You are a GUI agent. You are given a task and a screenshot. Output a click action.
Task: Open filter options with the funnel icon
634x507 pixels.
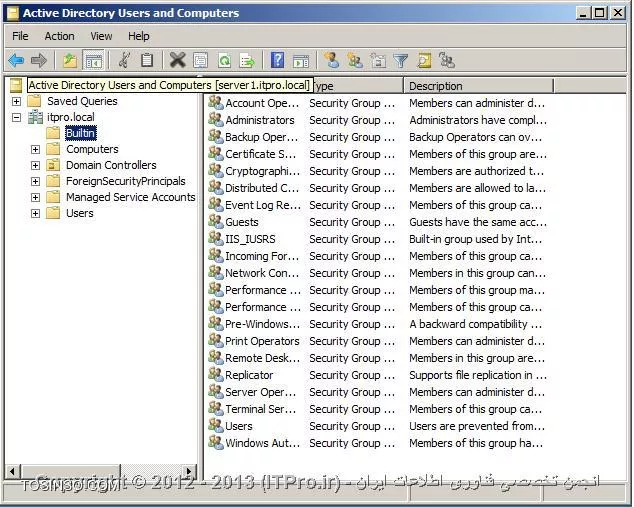point(401,61)
